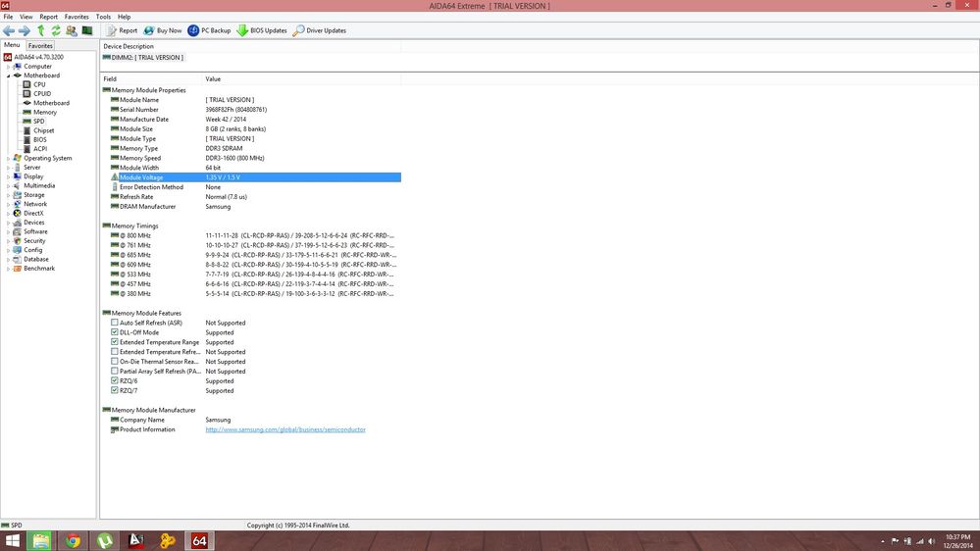The image size is (980, 551).
Task: Open the View menu
Action: tap(26, 17)
